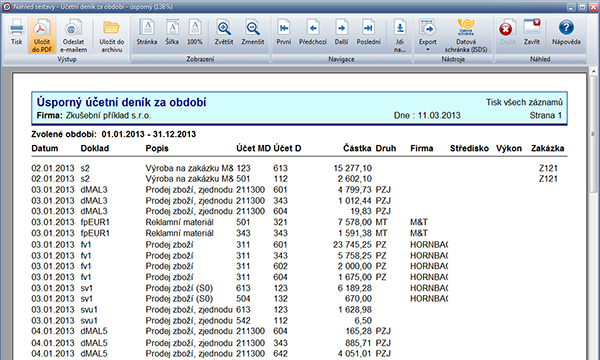600x360 pixels.
Task: Click the Doklad column header
Action: pyautogui.click(x=95, y=148)
